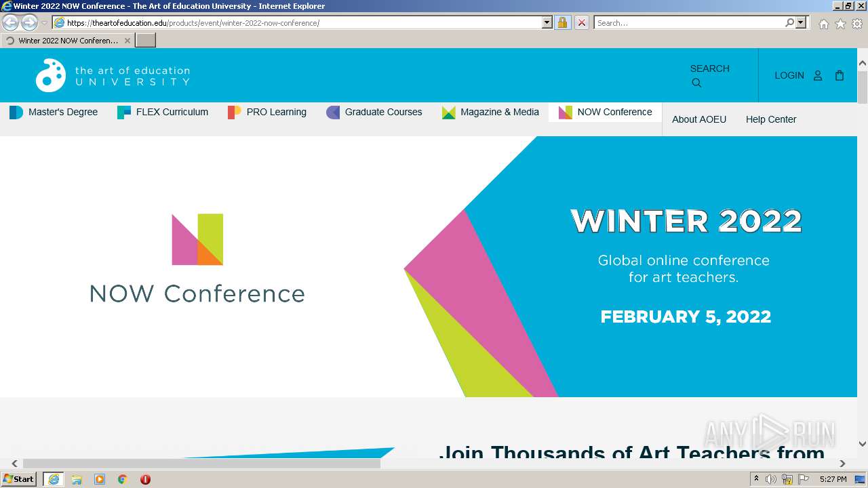The height and width of the screenshot is (488, 868).
Task: Click the address bar URL field
Action: (x=297, y=23)
